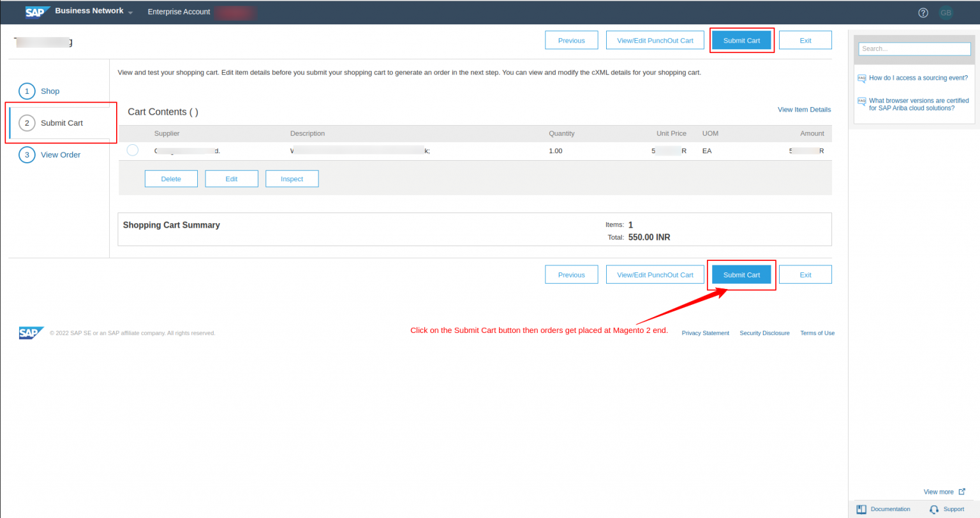The image size is (980, 518).
Task: Click the Description column header
Action: (308, 133)
